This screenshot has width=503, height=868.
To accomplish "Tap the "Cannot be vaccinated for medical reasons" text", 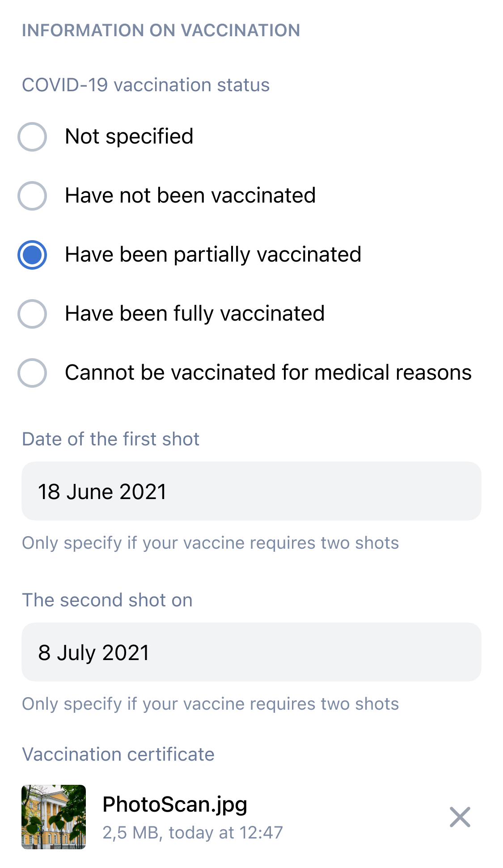I will pos(268,373).
